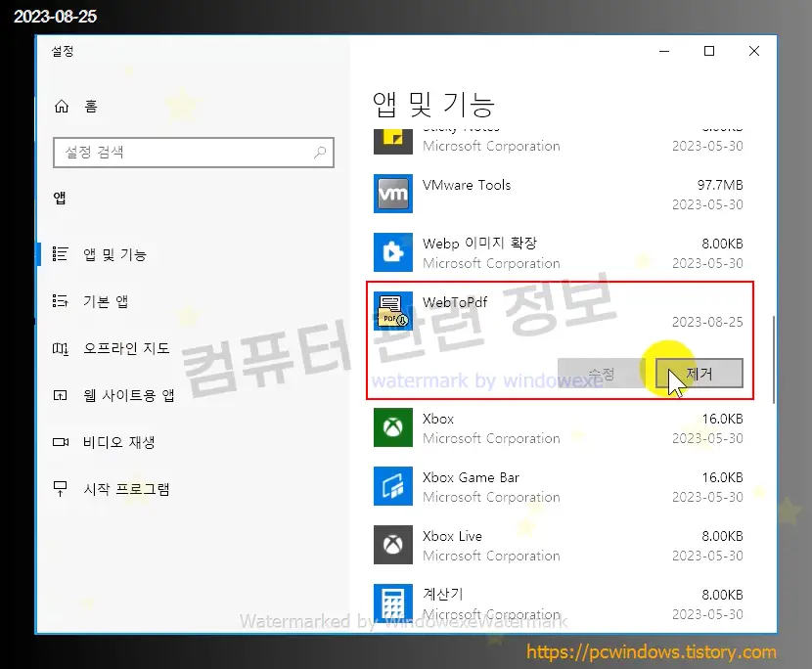812x669 pixels.
Task: Select the Sticky Notes app icon
Action: pos(393,142)
